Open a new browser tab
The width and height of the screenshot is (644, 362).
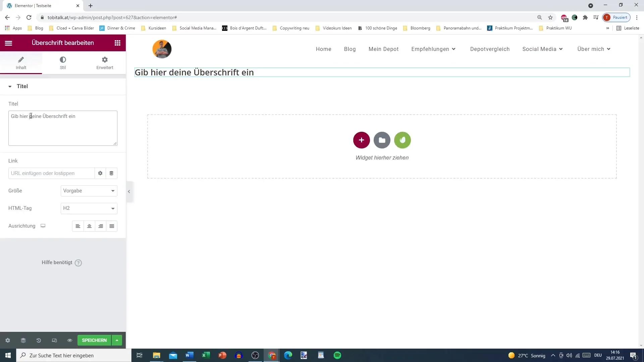[x=91, y=6]
